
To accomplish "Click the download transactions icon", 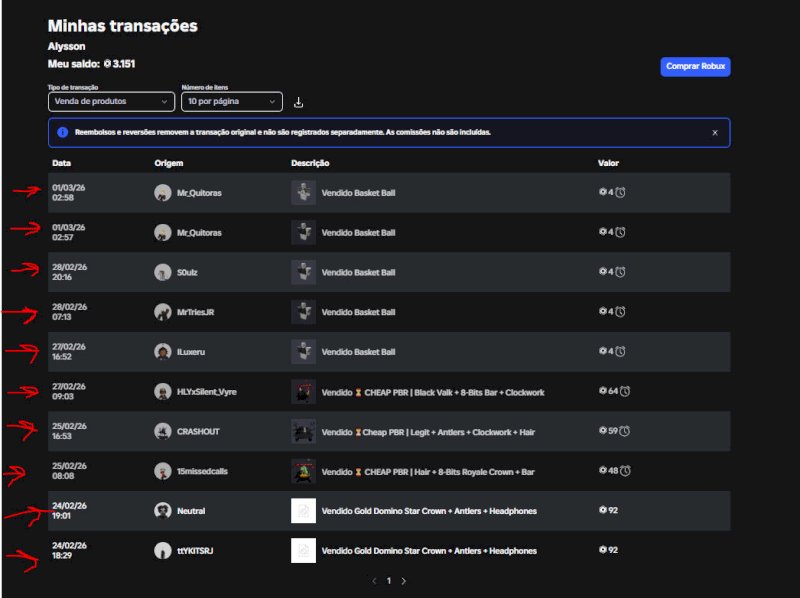I will point(298,102).
